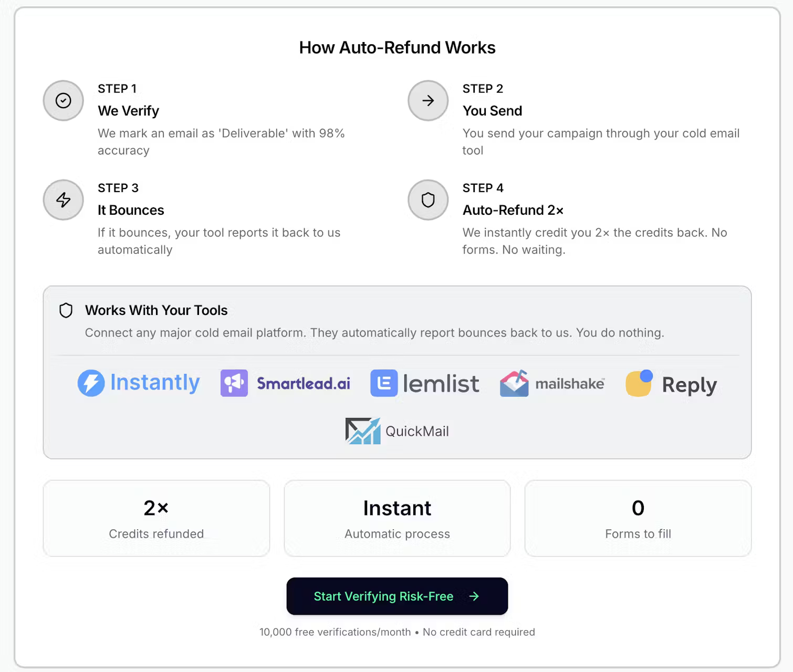Click the shield icon near Works With Your Tools

[66, 310]
